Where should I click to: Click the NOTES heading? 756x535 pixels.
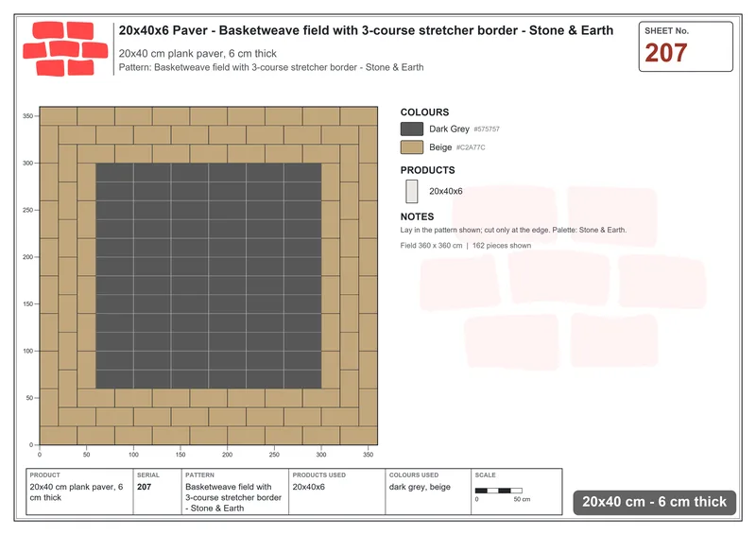pyautogui.click(x=417, y=216)
